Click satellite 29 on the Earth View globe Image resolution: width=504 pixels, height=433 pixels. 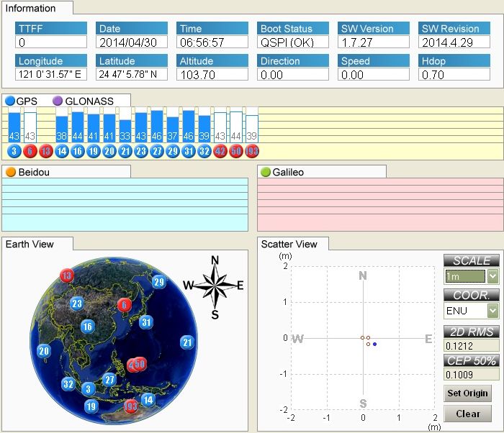tap(159, 282)
